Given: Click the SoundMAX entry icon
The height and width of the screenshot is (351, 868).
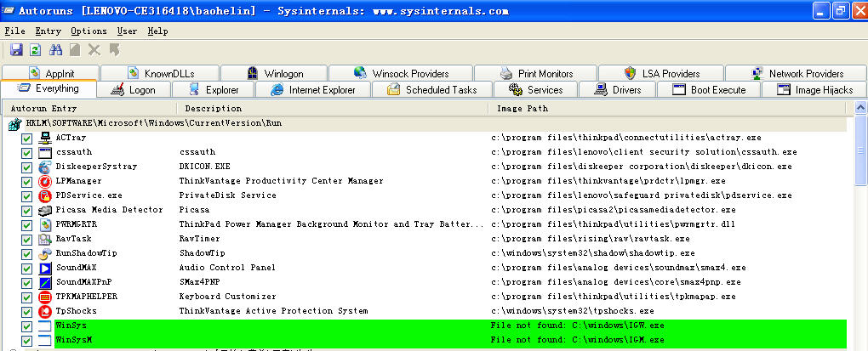Looking at the screenshot, I should (x=45, y=268).
